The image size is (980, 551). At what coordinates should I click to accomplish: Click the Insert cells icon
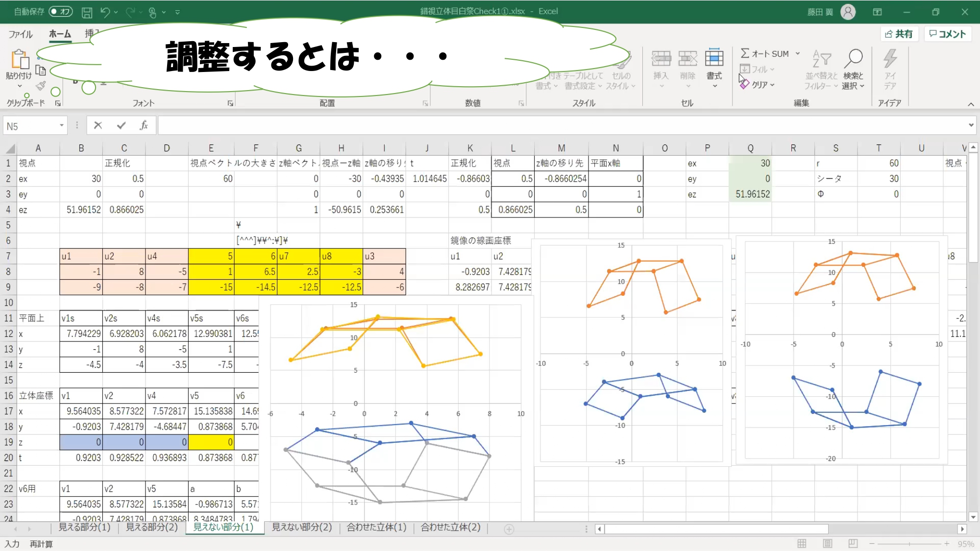pyautogui.click(x=661, y=59)
